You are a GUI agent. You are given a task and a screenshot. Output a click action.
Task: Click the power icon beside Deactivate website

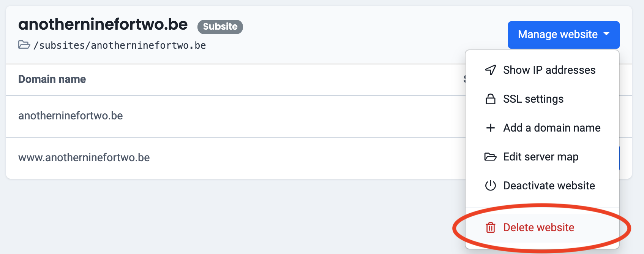point(491,186)
